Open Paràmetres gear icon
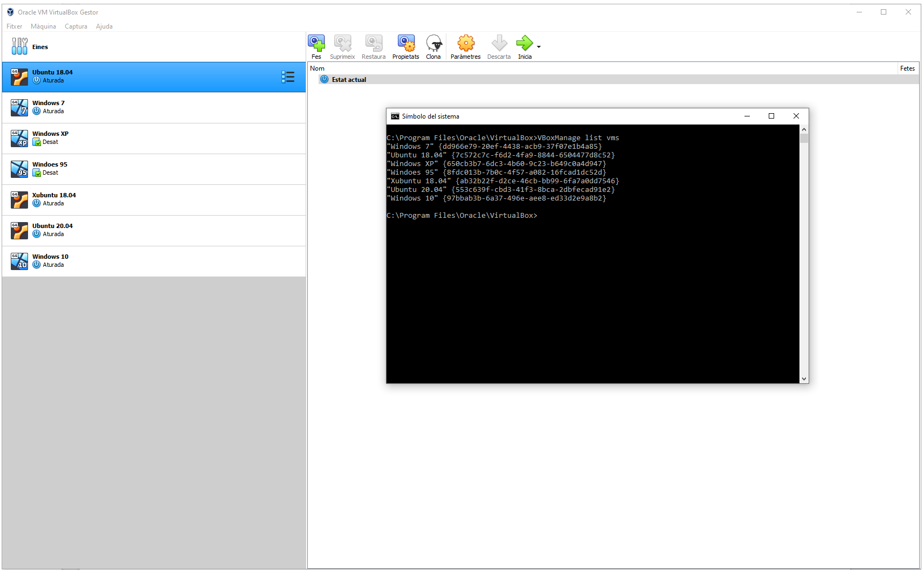 click(x=465, y=44)
